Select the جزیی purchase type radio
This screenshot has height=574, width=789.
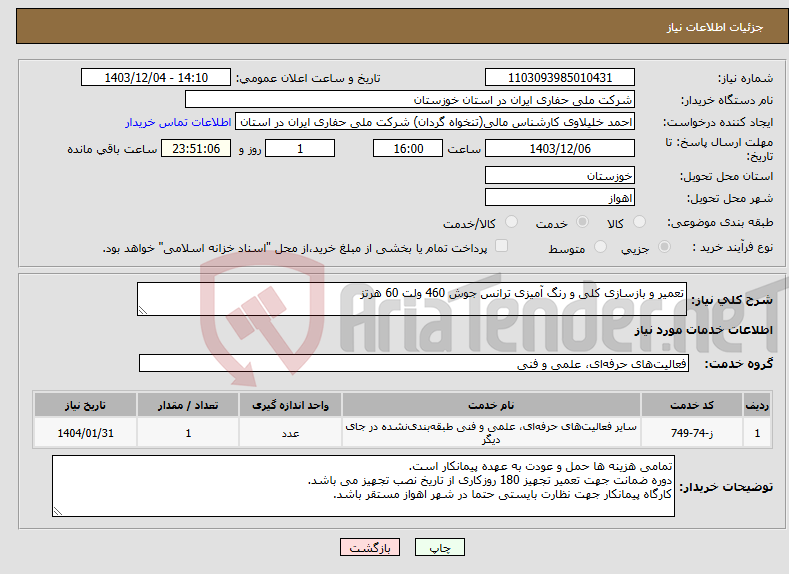click(x=664, y=247)
